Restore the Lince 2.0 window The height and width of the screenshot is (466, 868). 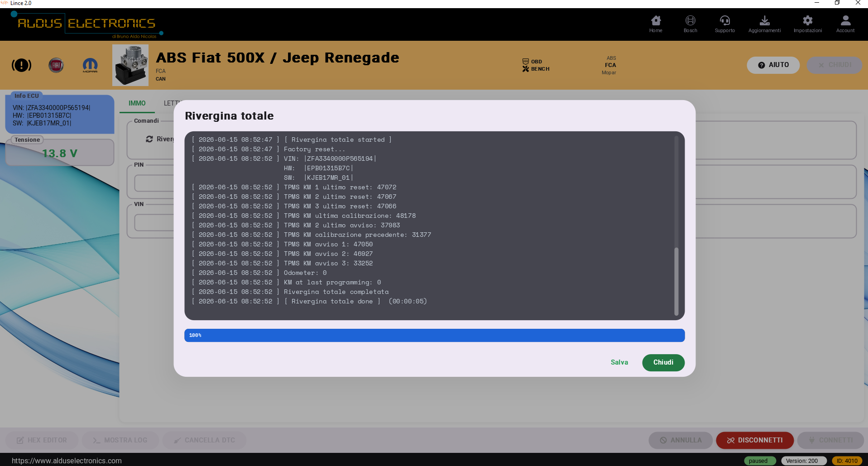[x=837, y=3]
